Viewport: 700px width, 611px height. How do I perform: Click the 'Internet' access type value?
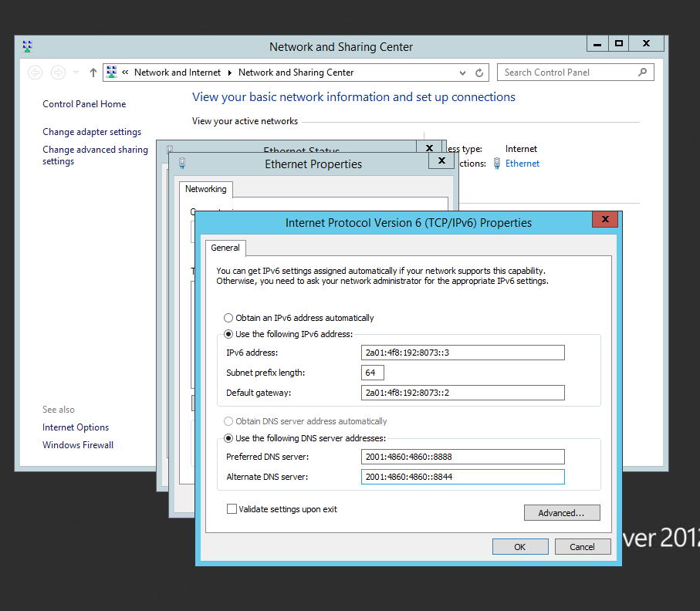click(521, 149)
